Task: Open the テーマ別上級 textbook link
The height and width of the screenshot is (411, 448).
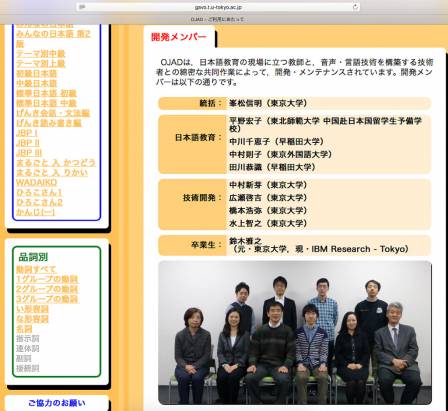Action: pos(41,64)
